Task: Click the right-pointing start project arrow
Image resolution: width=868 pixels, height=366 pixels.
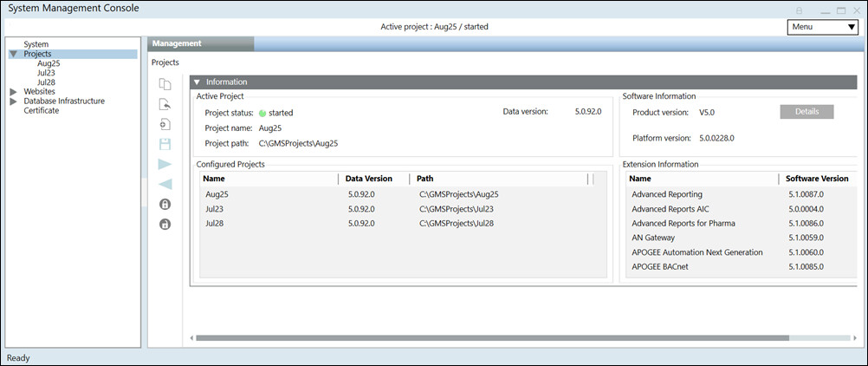Action: (165, 164)
